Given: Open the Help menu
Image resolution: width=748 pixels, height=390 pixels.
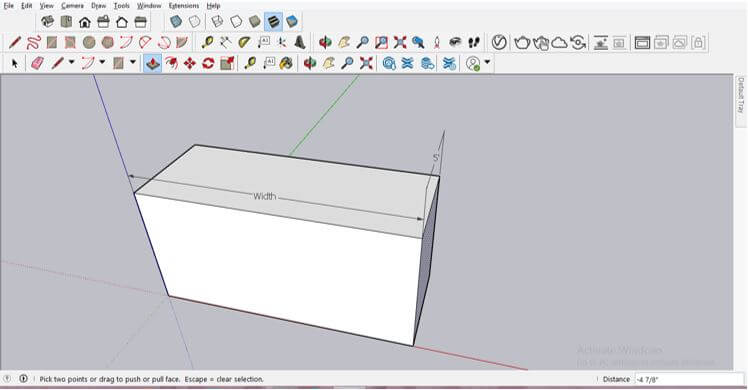Looking at the screenshot, I should click(213, 6).
